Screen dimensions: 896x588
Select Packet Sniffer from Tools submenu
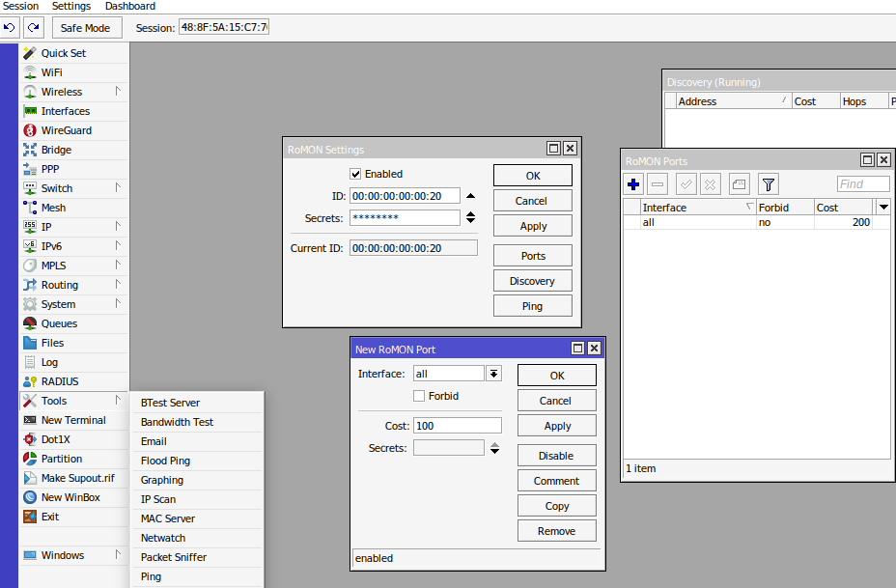(174, 557)
